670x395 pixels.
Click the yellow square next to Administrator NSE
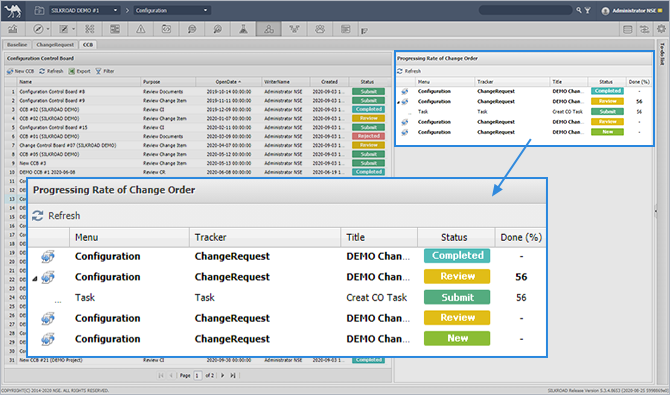click(661, 11)
